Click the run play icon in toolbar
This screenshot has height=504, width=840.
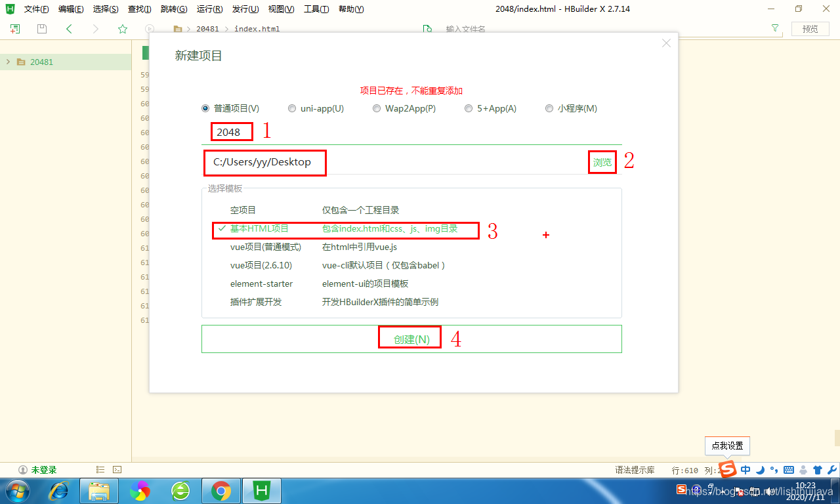coord(150,29)
